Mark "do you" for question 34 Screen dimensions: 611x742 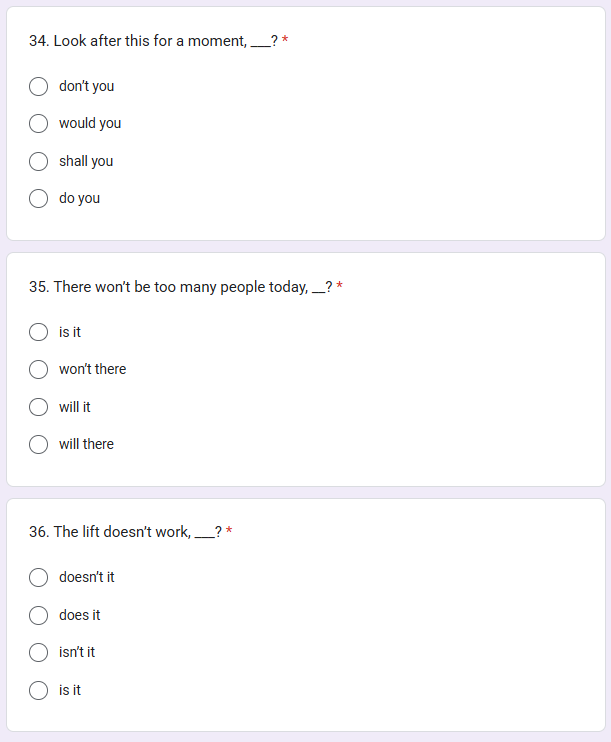point(38,198)
